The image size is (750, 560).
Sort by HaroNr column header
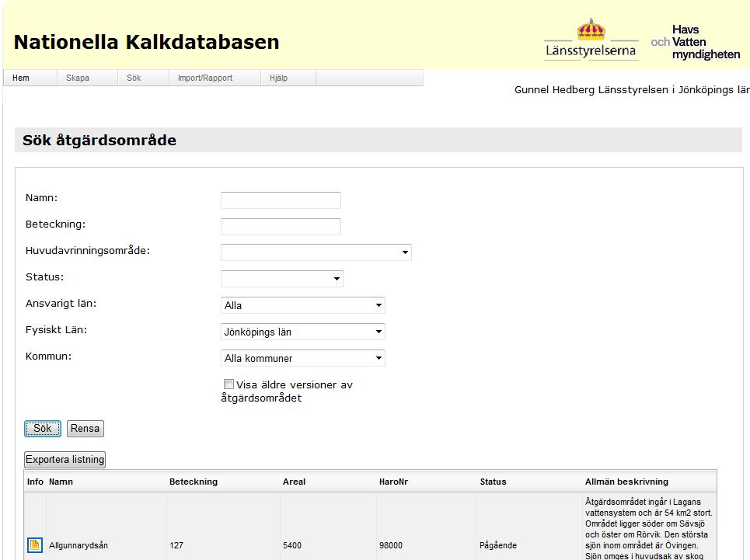pyautogui.click(x=394, y=482)
